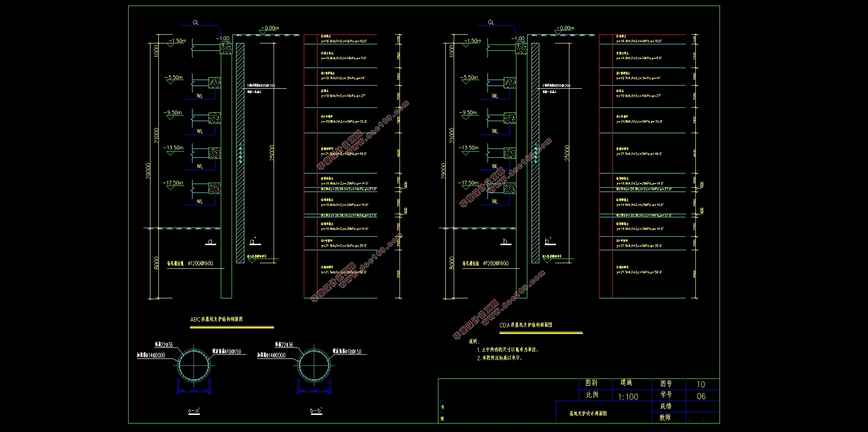
Task: Click 'γ=20.8kN/m3' soil parameters in ABC drawing
Action: click(x=344, y=122)
